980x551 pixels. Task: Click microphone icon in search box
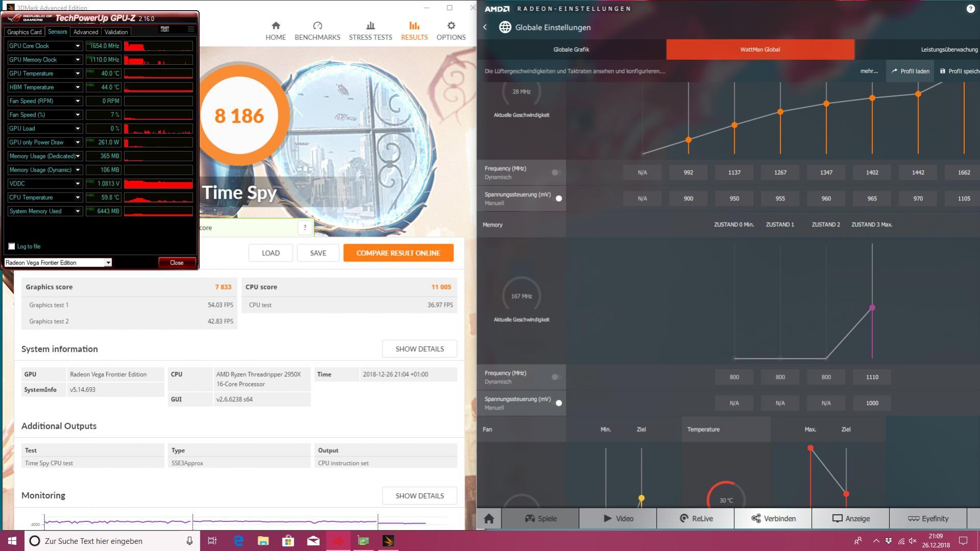[189, 541]
